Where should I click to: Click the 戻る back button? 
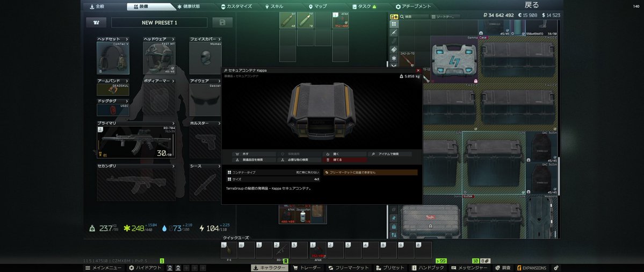(x=531, y=5)
